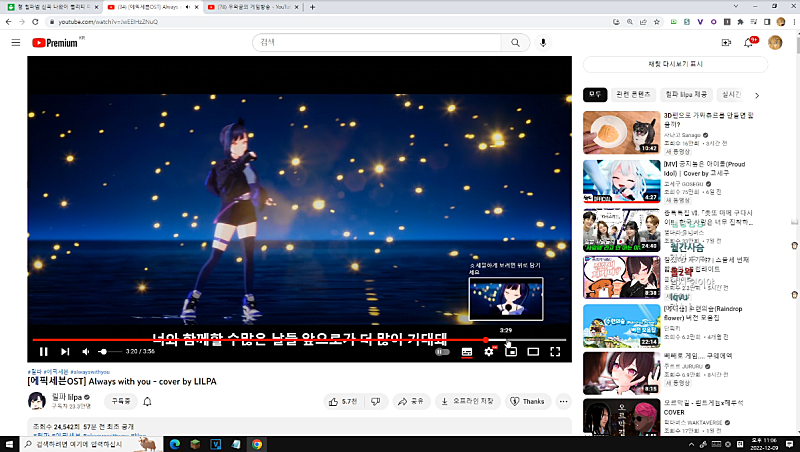Reload the page
The height and width of the screenshot is (452, 800).
click(35, 22)
